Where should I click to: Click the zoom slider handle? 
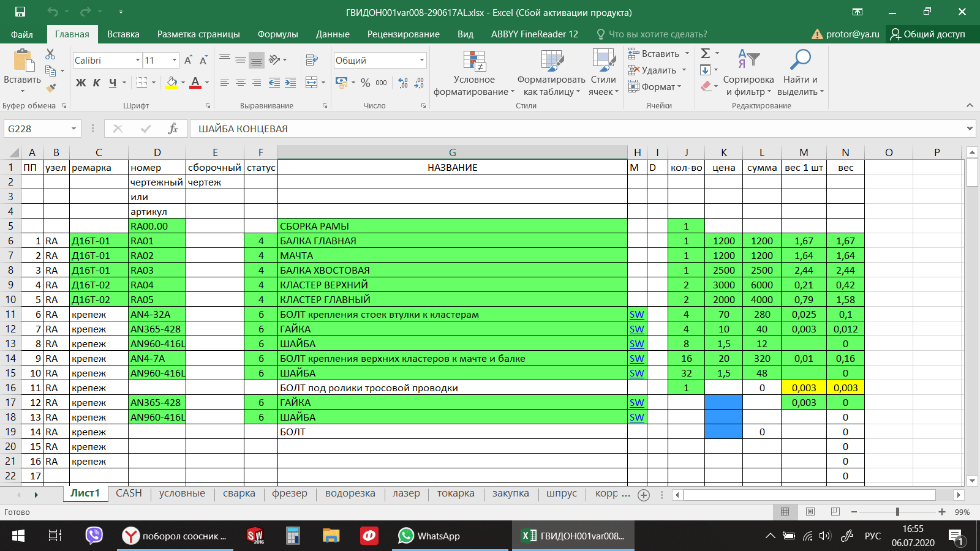(897, 512)
